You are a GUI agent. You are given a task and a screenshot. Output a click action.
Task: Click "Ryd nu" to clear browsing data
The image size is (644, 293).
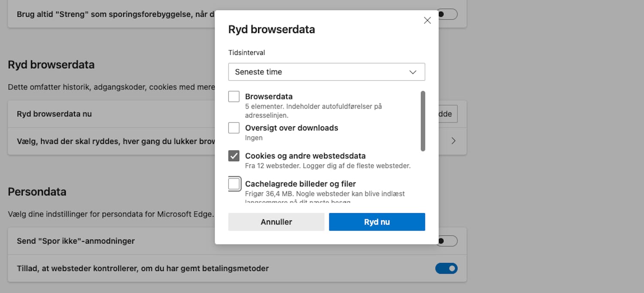pos(377,222)
